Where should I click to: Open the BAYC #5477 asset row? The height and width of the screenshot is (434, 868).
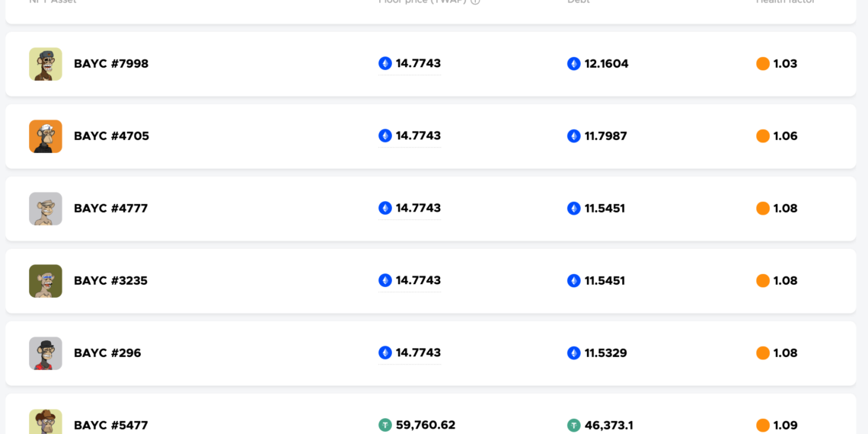point(431,413)
